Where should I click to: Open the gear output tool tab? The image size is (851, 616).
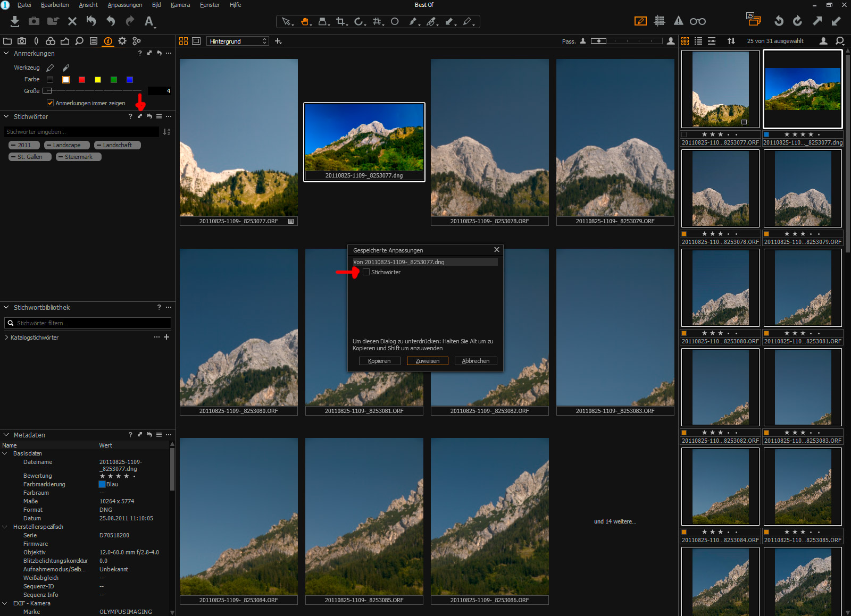[x=122, y=41]
